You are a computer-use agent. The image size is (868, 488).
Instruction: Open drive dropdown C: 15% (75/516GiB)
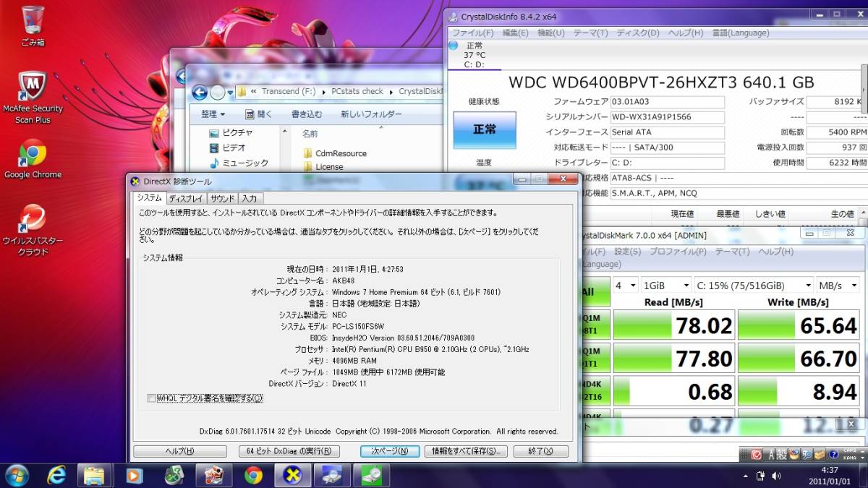pos(753,286)
